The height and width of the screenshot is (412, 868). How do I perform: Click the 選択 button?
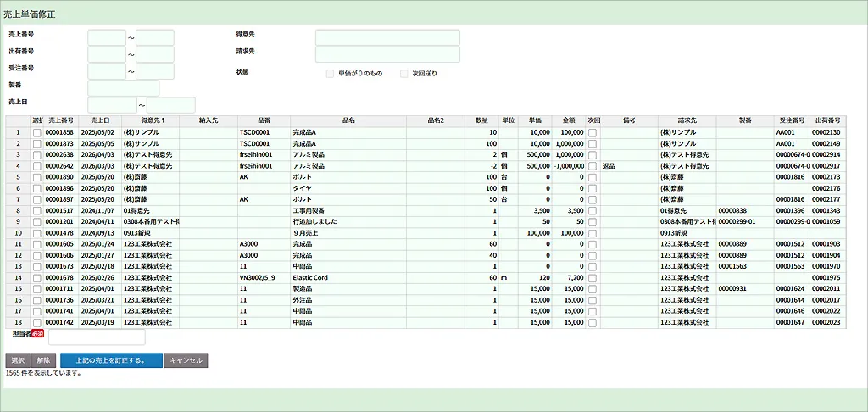[18, 360]
